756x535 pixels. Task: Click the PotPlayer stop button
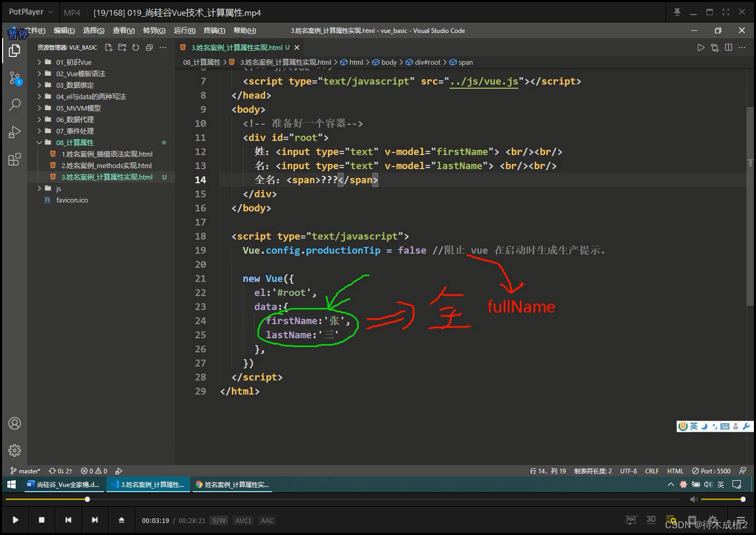pos(42,520)
